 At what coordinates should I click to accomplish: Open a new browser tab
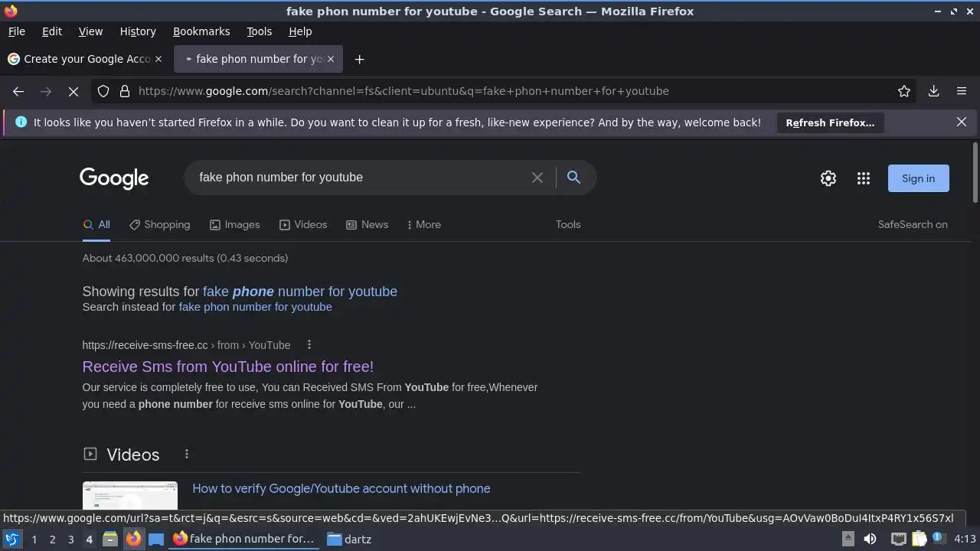point(359,59)
